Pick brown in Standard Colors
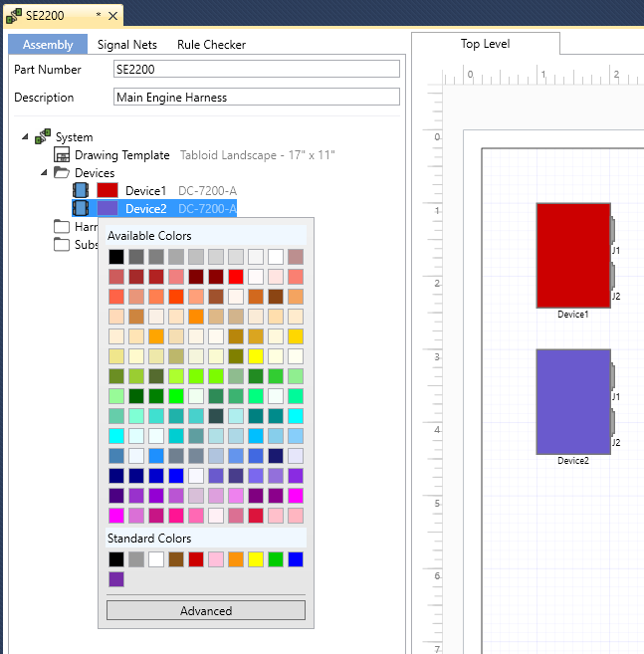Viewport: 644px width, 654px height. tap(176, 559)
